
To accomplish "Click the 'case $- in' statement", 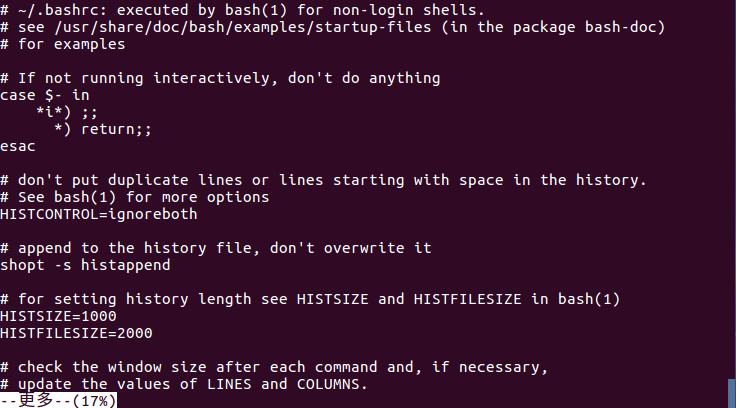I will click(44, 95).
